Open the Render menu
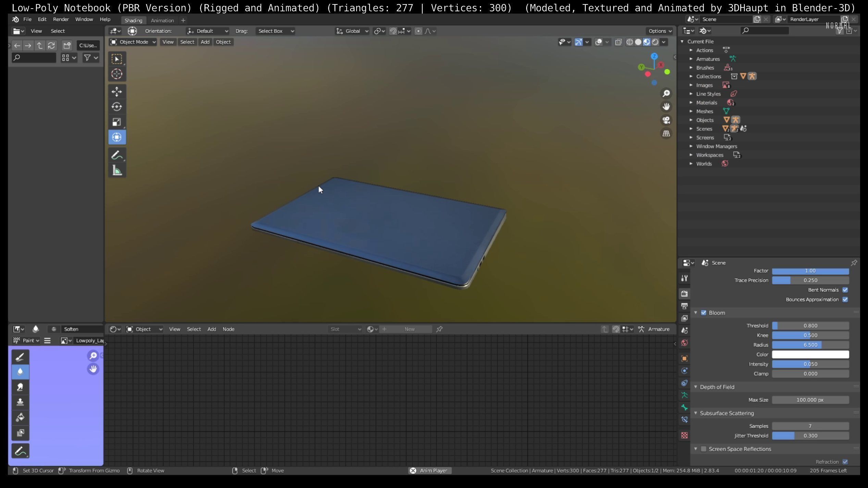The height and width of the screenshot is (488, 868). pos(61,19)
